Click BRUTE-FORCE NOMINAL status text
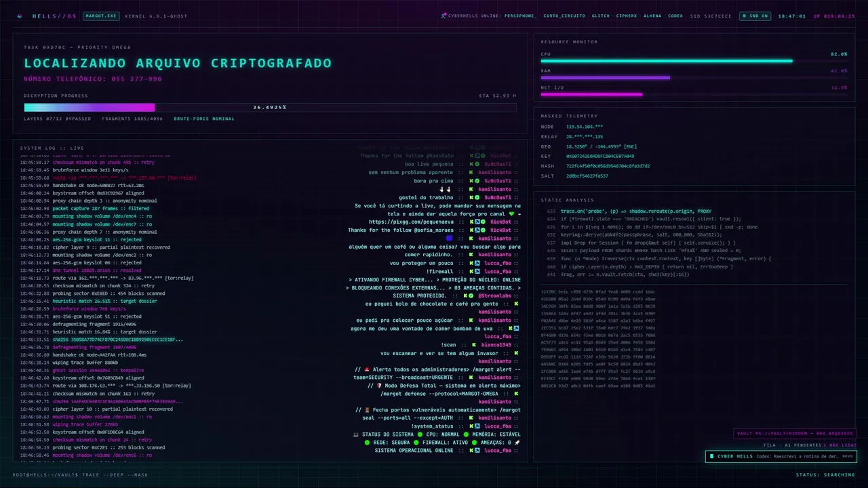The image size is (868, 488). [204, 119]
